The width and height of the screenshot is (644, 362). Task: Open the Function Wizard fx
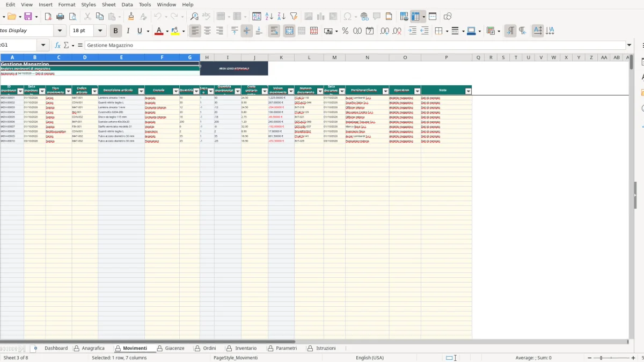pyautogui.click(x=58, y=46)
